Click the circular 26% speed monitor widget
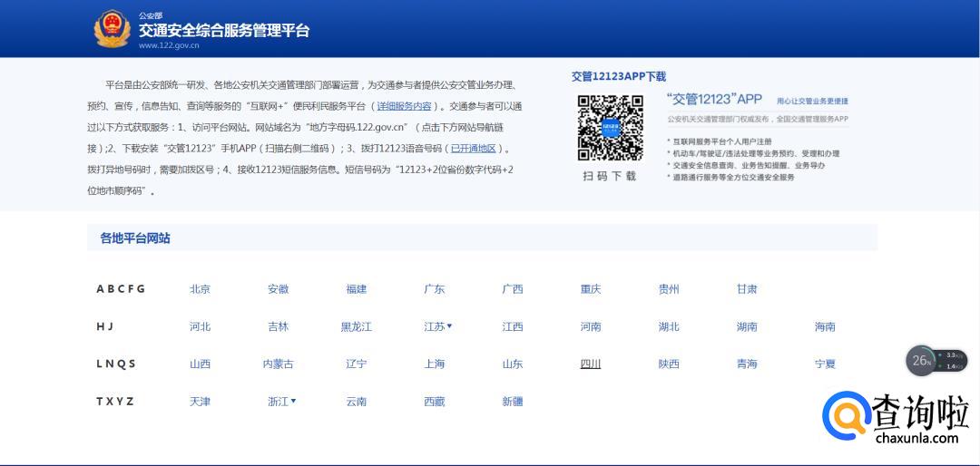Viewport: 980px width, 466px height. pos(922,360)
